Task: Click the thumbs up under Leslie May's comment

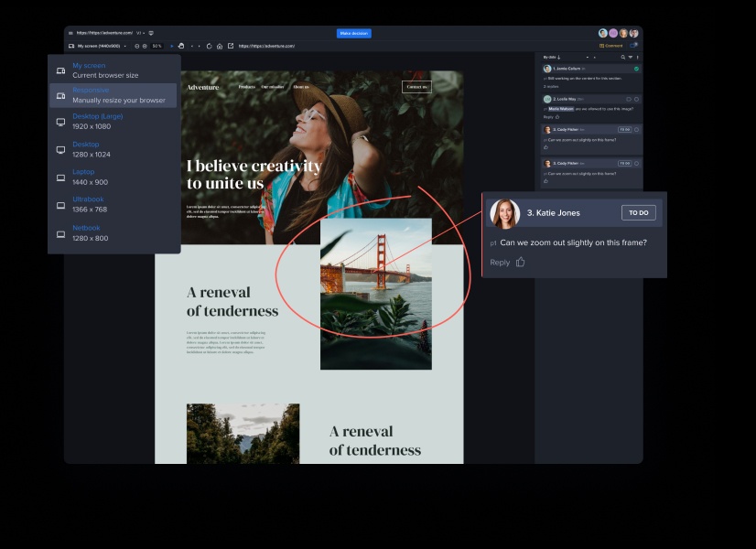Action: coord(557,117)
